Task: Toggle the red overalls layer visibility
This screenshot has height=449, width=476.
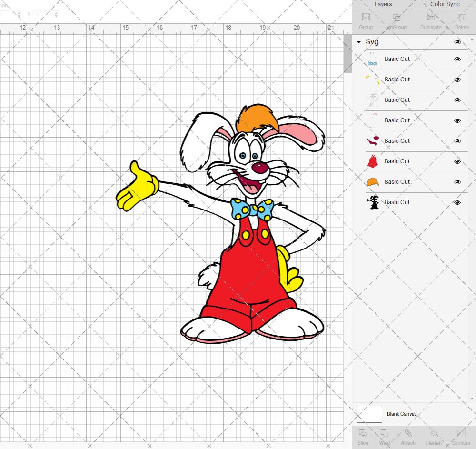Action: tap(457, 161)
